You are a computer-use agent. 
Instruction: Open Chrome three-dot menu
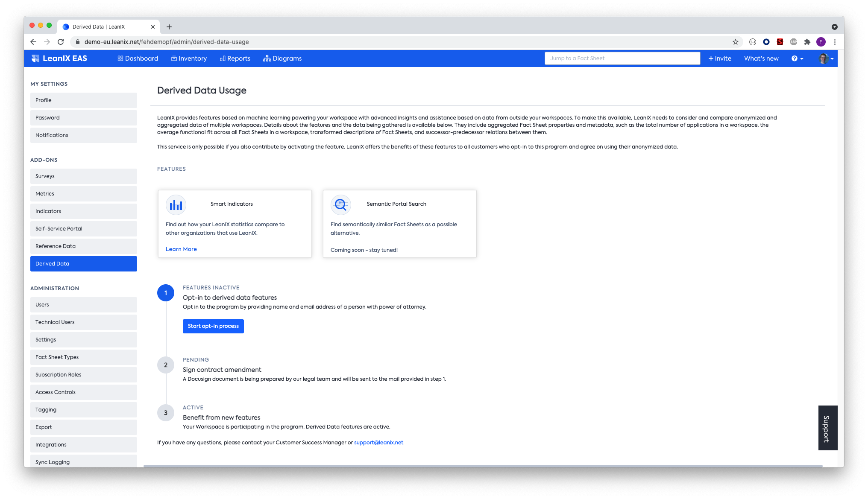coord(835,42)
